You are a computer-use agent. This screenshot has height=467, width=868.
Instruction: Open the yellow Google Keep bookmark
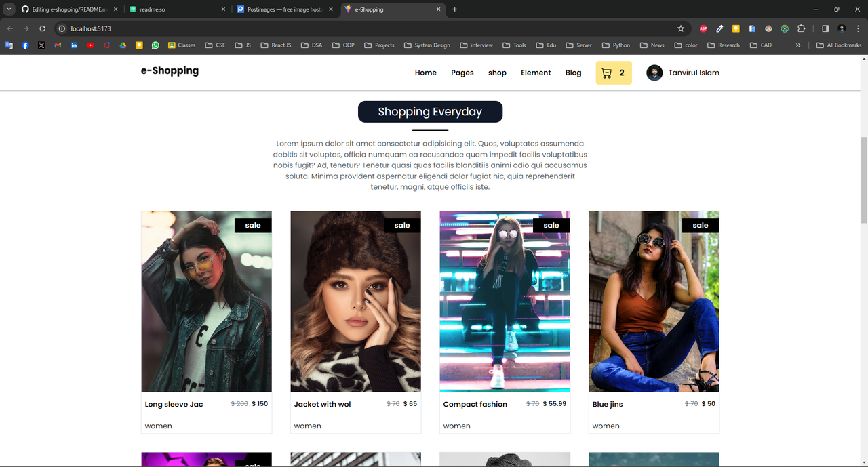pos(139,45)
